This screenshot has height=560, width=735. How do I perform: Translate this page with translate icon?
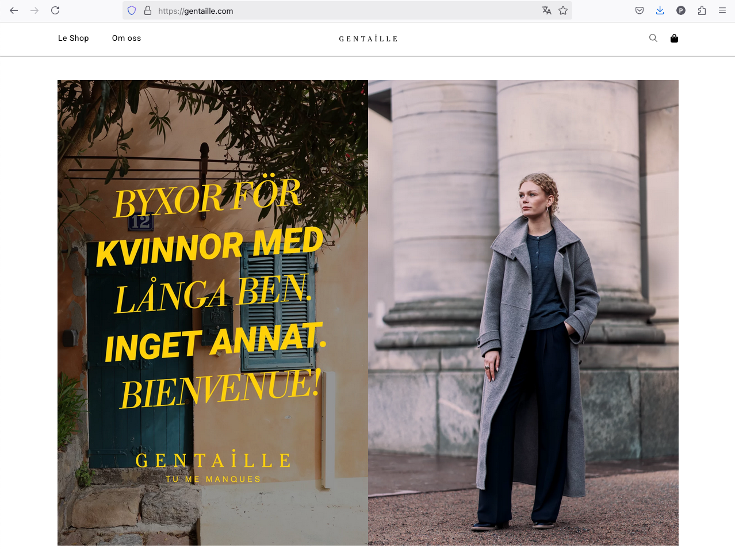pos(547,10)
